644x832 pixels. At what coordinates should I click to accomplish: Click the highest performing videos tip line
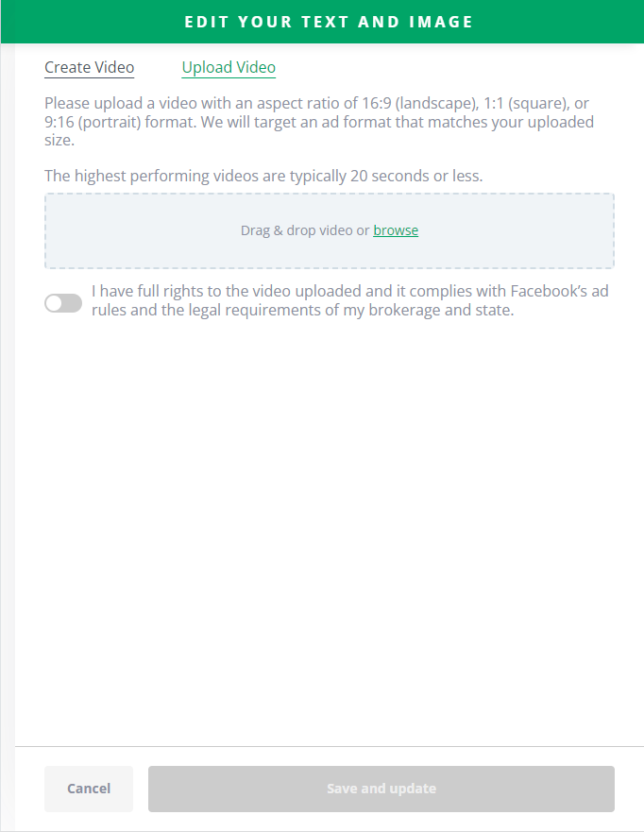pos(263,176)
